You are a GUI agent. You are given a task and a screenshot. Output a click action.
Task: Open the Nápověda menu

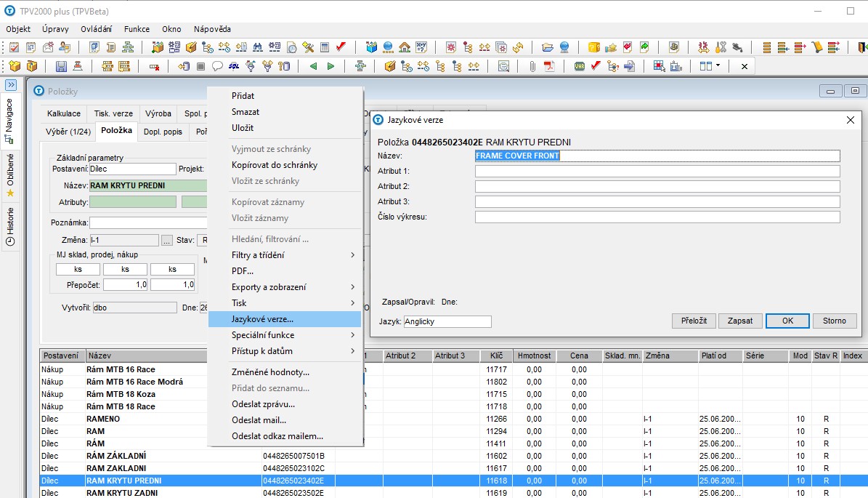tap(212, 29)
